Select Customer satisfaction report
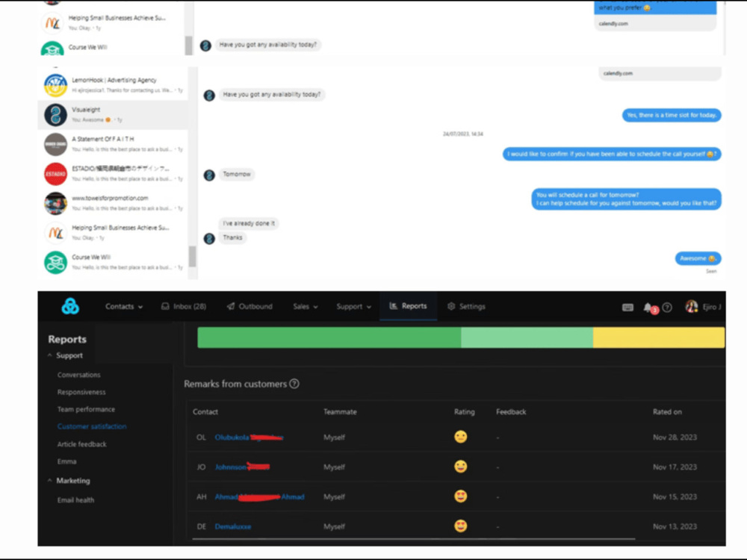The height and width of the screenshot is (560, 747). [x=92, y=426]
